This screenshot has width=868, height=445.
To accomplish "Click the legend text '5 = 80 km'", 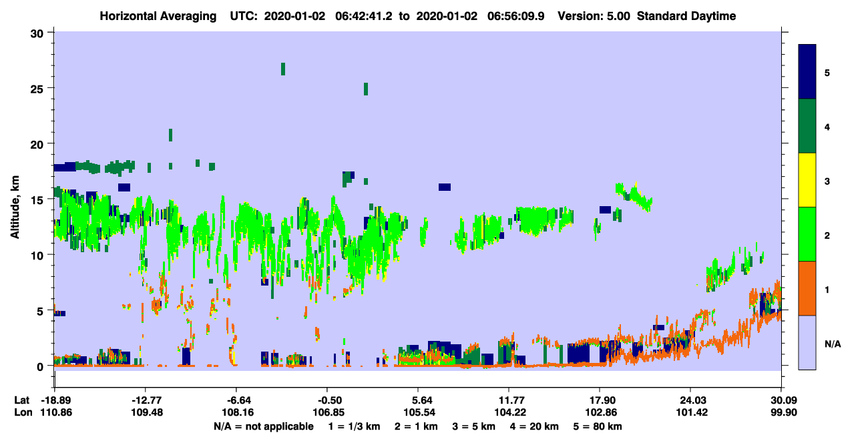I will (599, 426).
